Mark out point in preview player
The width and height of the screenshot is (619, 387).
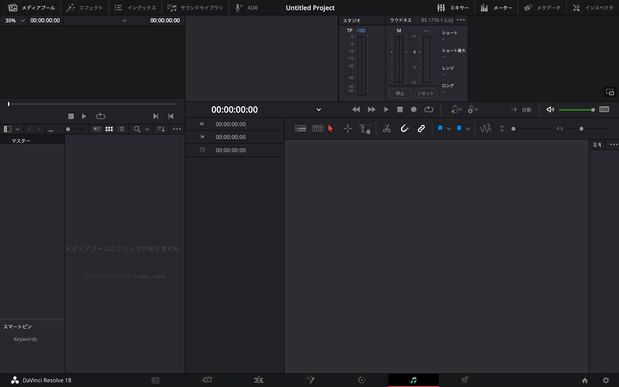[x=171, y=116]
